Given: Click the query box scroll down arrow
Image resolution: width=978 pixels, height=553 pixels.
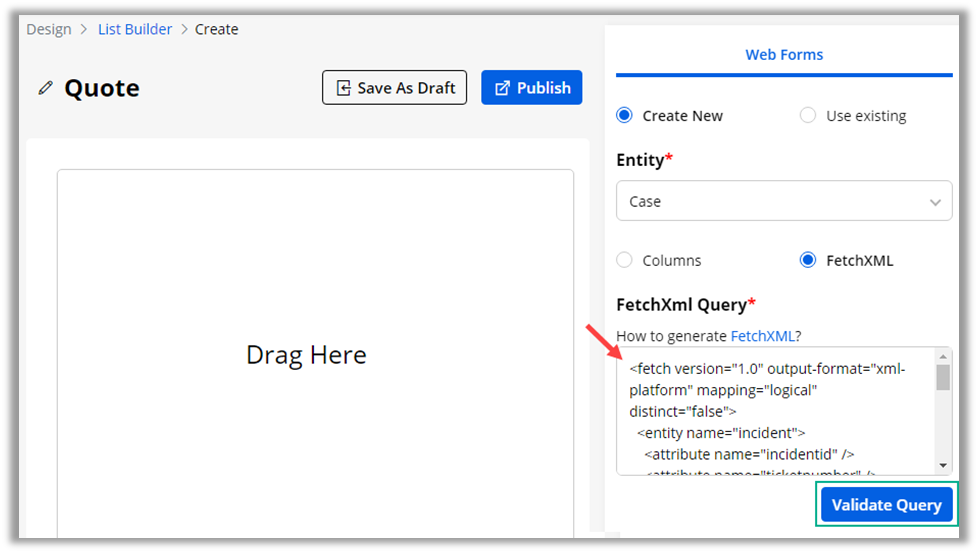Looking at the screenshot, I should pos(943,466).
